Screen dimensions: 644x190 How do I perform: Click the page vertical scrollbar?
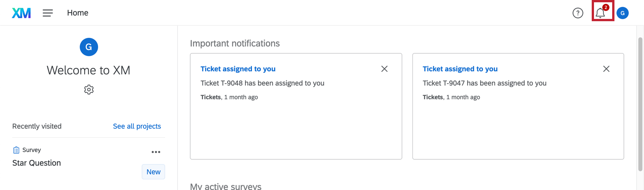(x=640, y=102)
